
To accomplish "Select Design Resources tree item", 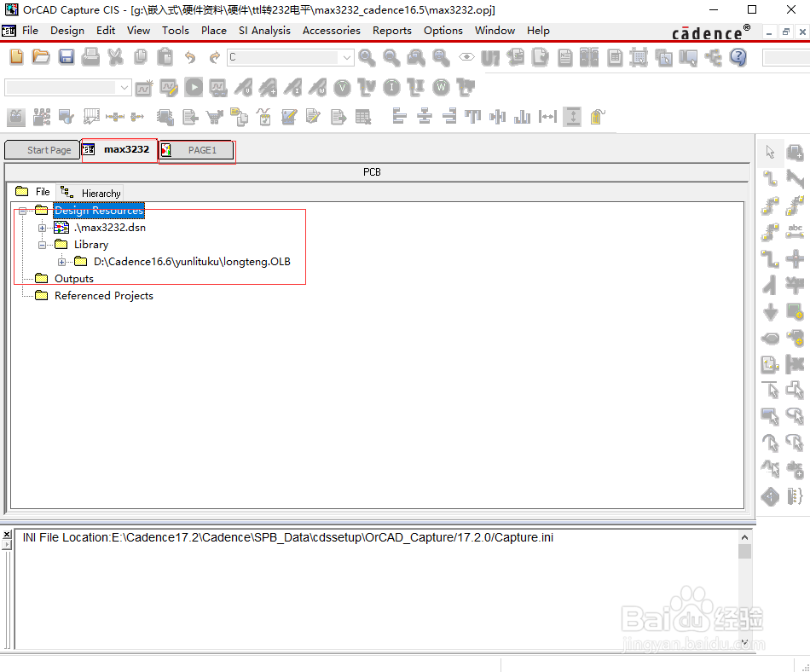I will [x=99, y=211].
